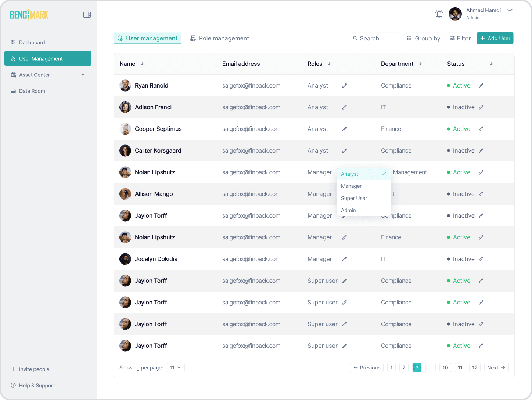The height and width of the screenshot is (400, 532).
Task: Choose Super User in role dropdown
Action: 364,198
